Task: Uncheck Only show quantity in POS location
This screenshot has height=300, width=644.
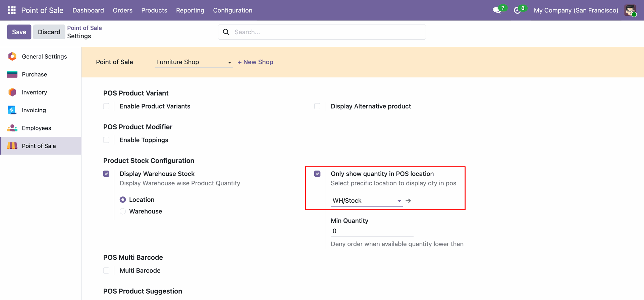Action: point(317,174)
